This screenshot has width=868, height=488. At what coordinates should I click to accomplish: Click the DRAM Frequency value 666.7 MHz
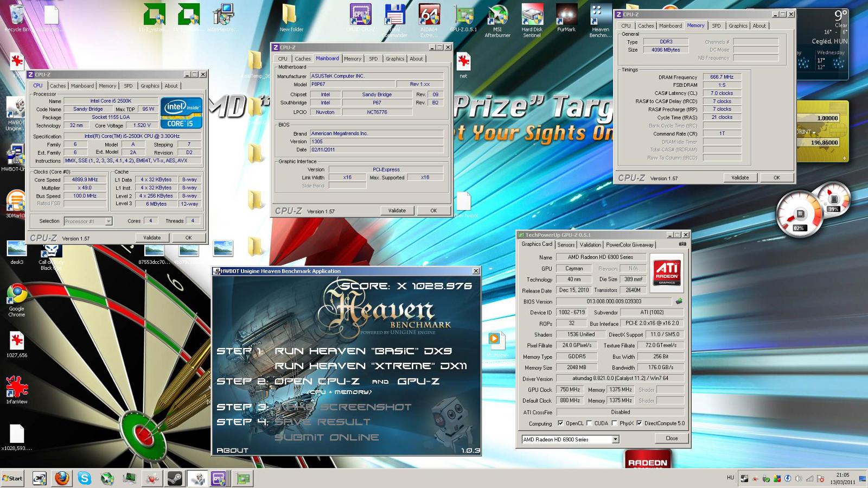tap(722, 77)
